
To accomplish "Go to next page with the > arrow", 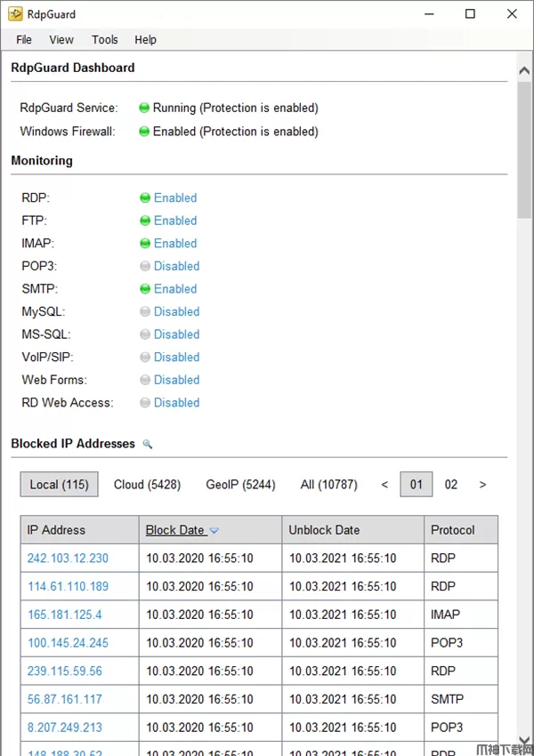I will tap(482, 485).
